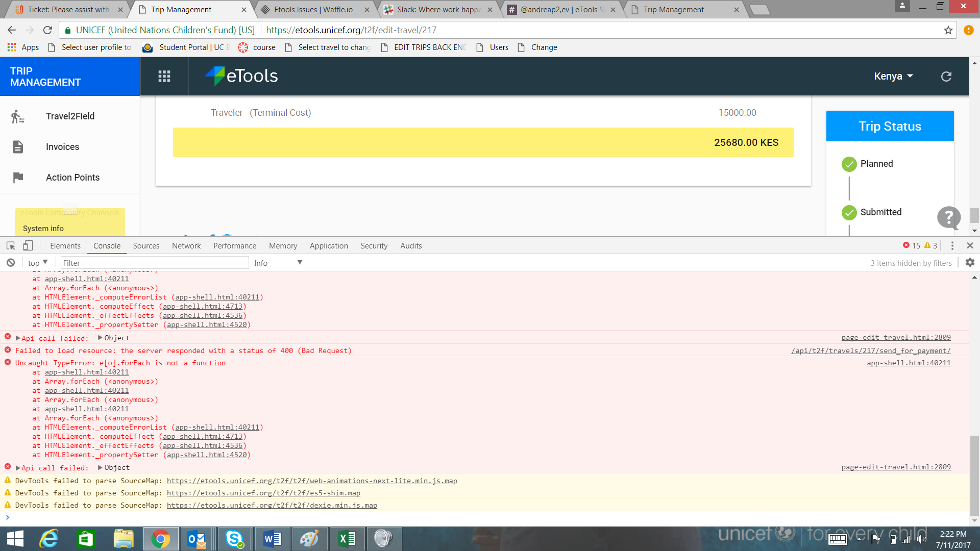Open the floating help question mark

coord(948,218)
